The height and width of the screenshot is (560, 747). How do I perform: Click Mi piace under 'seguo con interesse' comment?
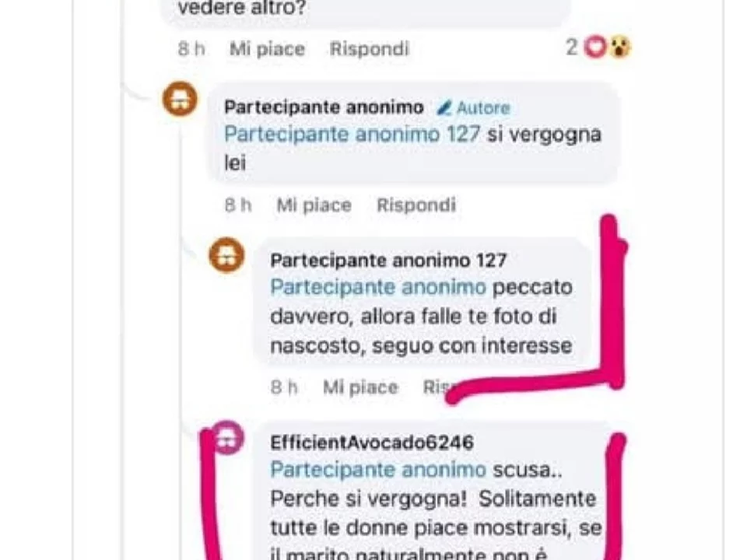[x=360, y=387]
